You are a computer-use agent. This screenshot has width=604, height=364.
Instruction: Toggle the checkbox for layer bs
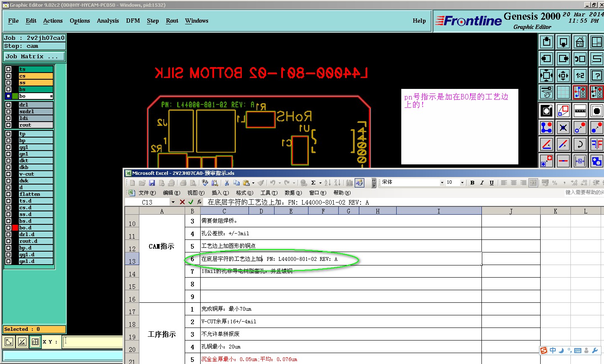[8, 89]
